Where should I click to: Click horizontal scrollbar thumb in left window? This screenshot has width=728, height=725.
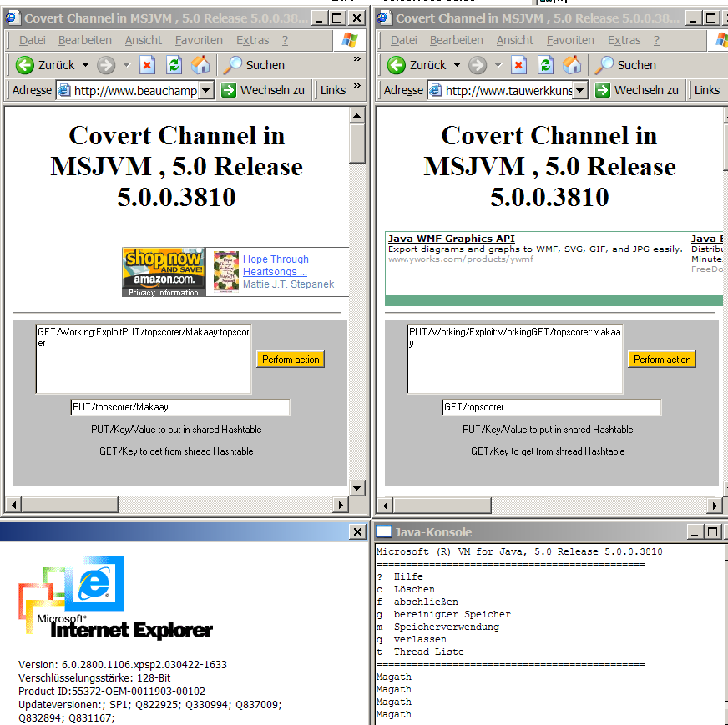point(69,505)
